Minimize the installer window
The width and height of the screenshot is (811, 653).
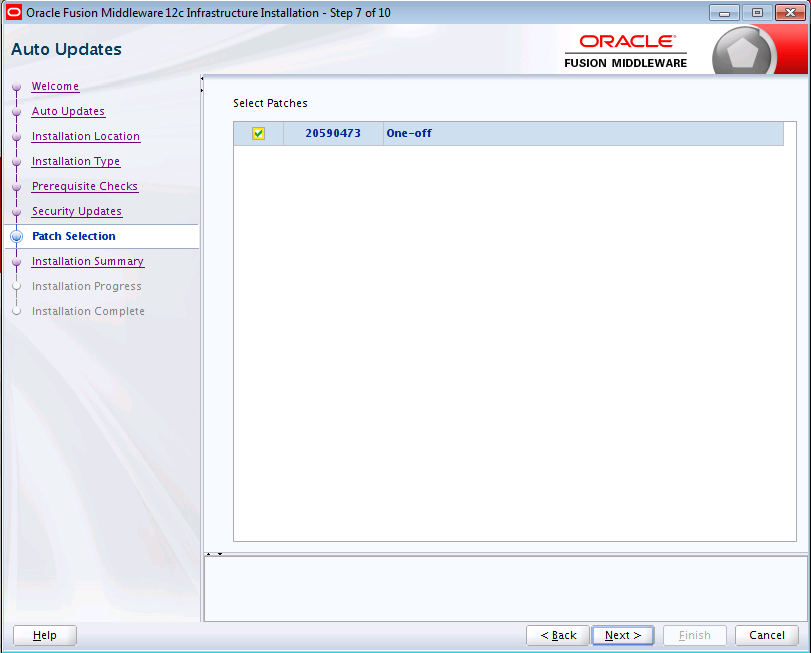724,12
